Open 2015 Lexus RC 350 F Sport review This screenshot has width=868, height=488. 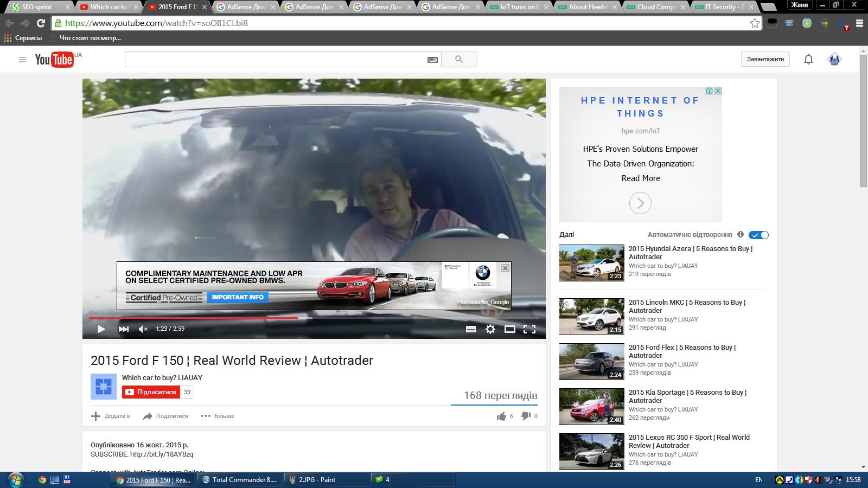pos(689,441)
